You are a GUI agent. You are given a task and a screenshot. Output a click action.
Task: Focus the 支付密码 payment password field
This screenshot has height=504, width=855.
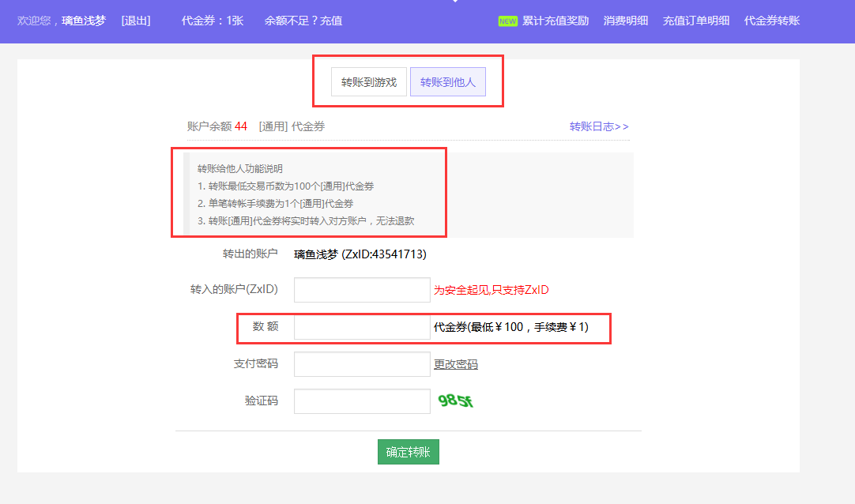click(362, 364)
